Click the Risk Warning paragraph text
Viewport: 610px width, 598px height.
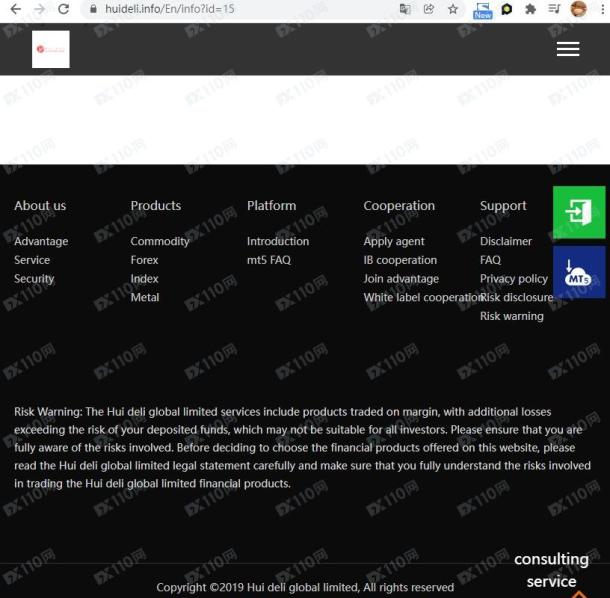click(302, 447)
